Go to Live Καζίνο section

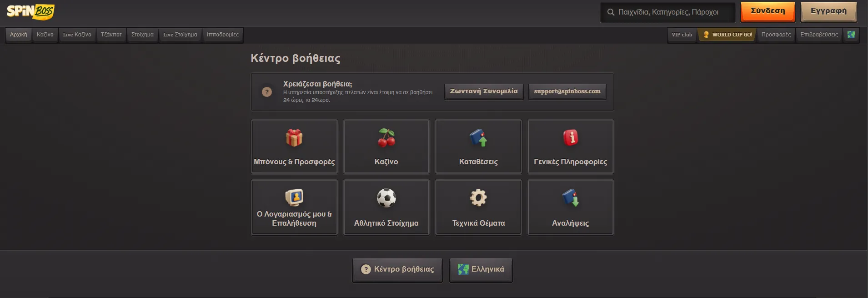click(x=77, y=35)
